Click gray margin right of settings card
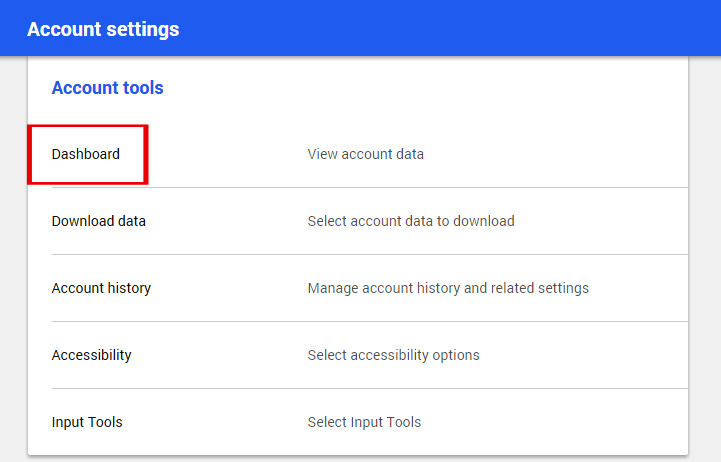Image resolution: width=721 pixels, height=462 pixels. click(705, 257)
